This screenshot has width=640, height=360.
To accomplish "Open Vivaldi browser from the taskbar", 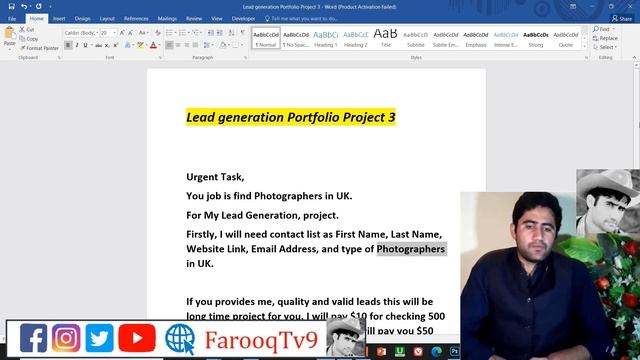I will coord(418,351).
